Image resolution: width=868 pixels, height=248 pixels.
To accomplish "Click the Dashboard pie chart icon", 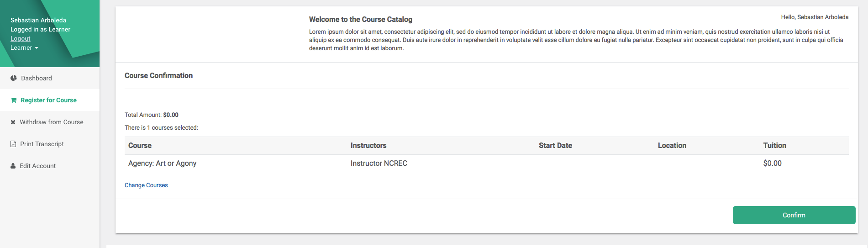I will 14,78.
